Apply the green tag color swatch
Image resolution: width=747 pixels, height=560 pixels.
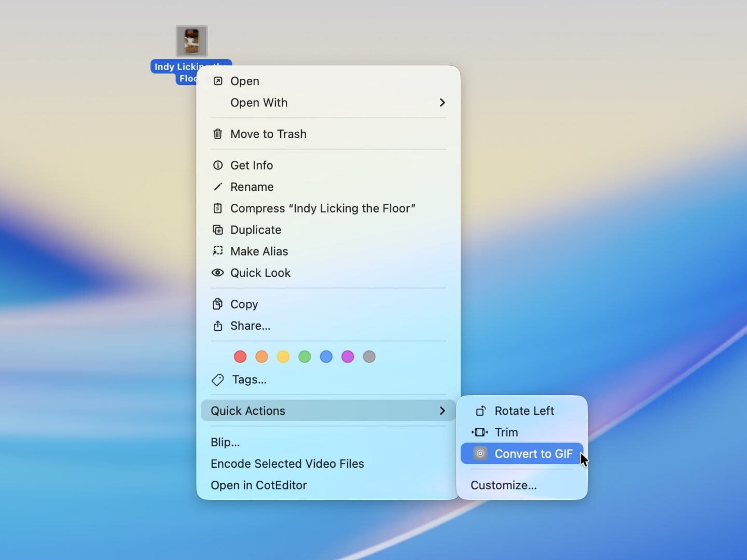[x=305, y=357]
